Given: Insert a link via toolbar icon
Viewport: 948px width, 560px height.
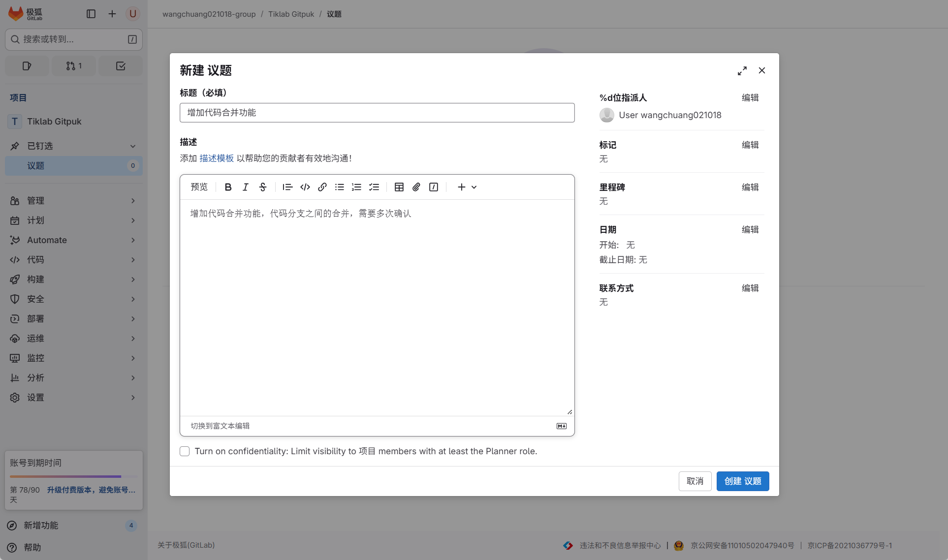Looking at the screenshot, I should pyautogui.click(x=322, y=187).
